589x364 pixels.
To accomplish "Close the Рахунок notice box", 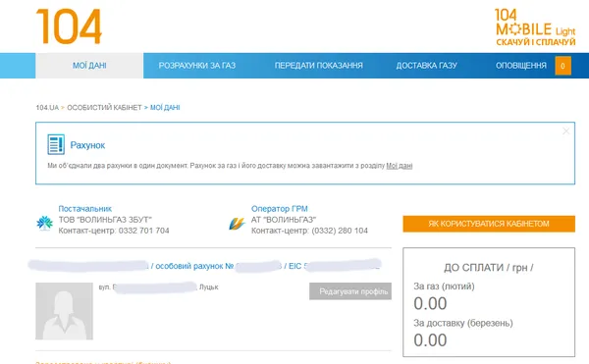I will click(x=565, y=130).
